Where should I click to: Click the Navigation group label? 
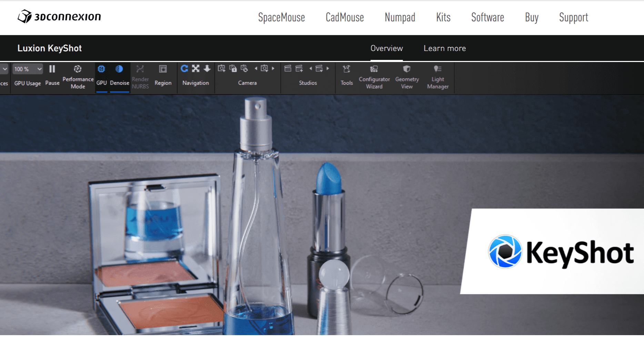pos(195,83)
